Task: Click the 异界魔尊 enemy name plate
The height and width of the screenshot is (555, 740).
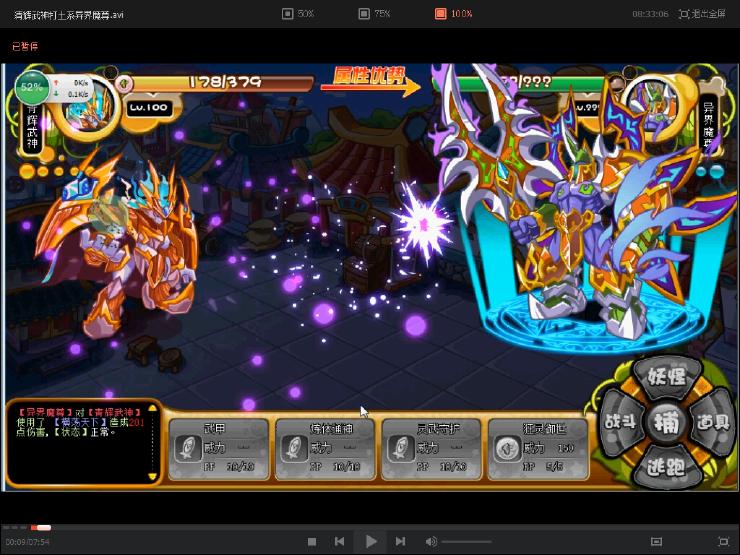Action: (709, 124)
